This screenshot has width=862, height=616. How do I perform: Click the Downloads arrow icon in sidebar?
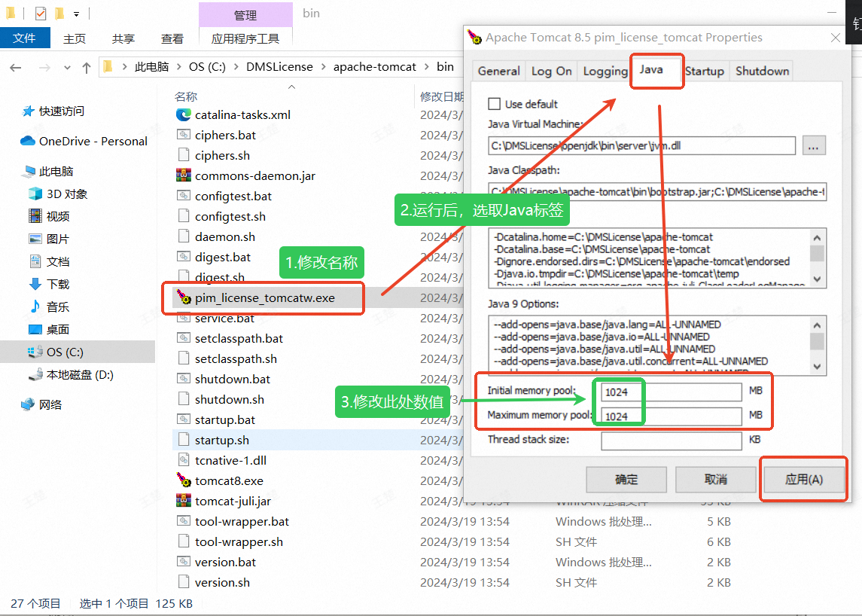point(35,285)
